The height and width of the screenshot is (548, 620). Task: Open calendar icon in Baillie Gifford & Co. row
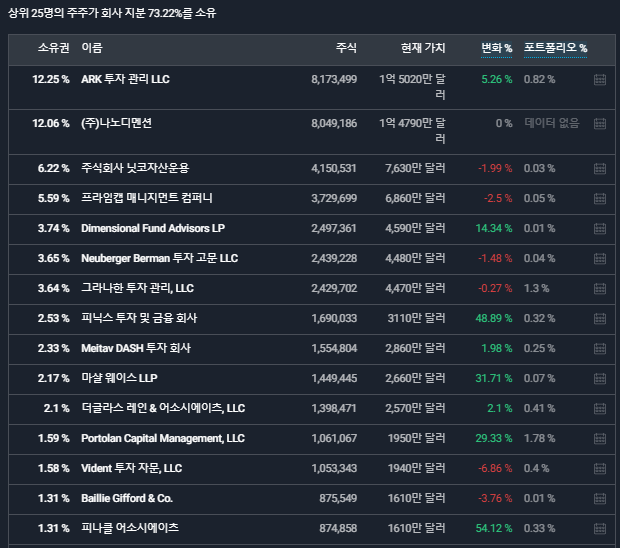(600, 499)
